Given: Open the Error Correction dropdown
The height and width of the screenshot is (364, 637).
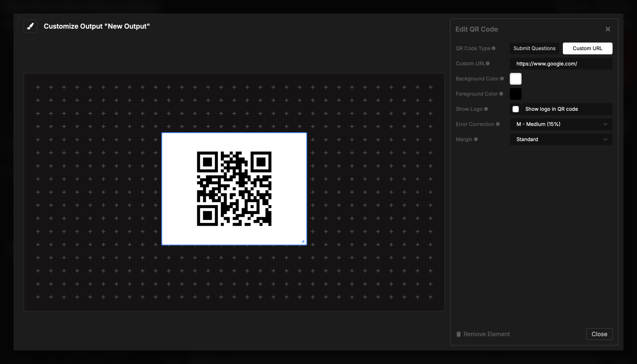Looking at the screenshot, I should pyautogui.click(x=561, y=124).
